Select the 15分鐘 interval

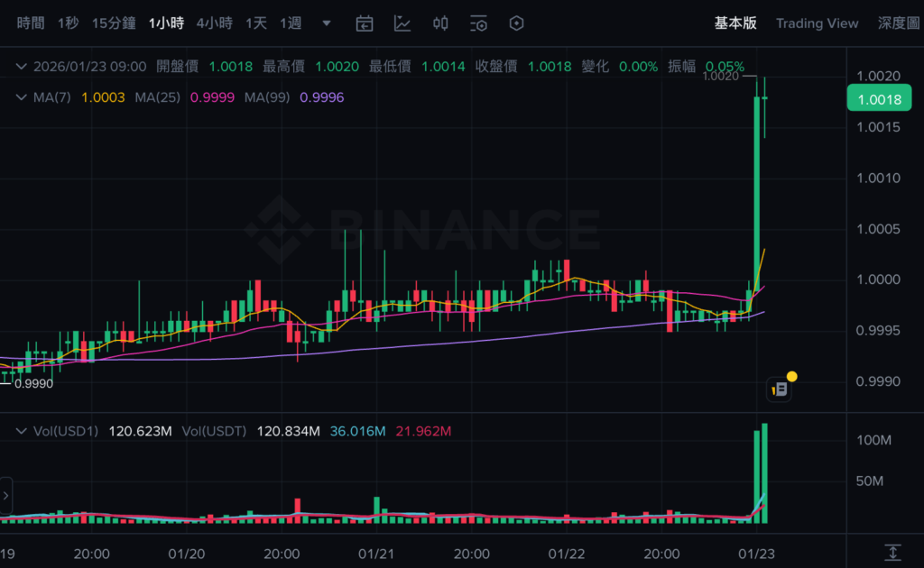click(x=114, y=23)
